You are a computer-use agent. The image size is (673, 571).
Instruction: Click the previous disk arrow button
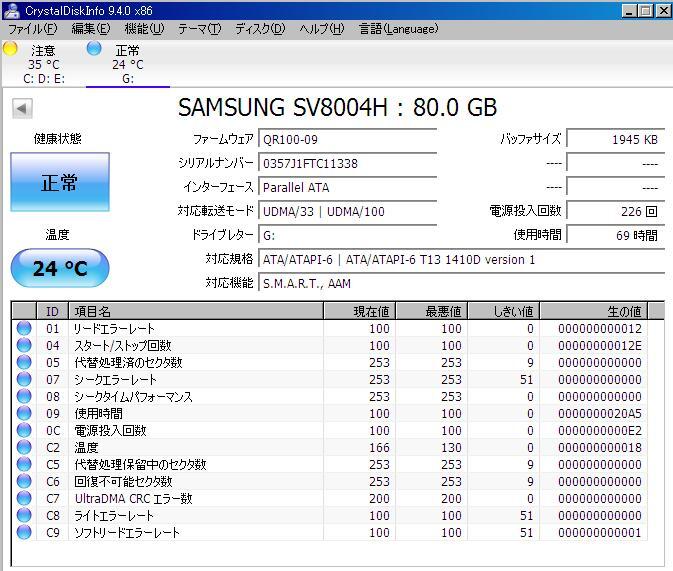(22, 109)
